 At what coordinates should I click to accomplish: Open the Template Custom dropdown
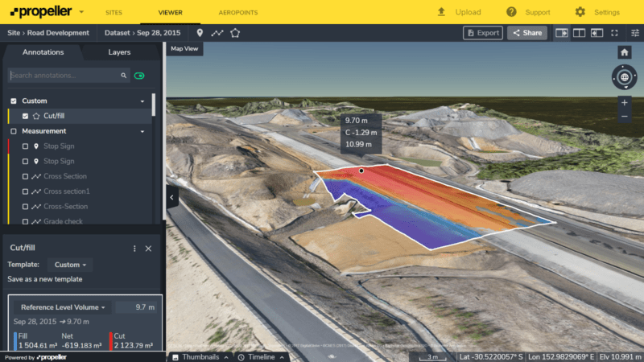pos(70,265)
